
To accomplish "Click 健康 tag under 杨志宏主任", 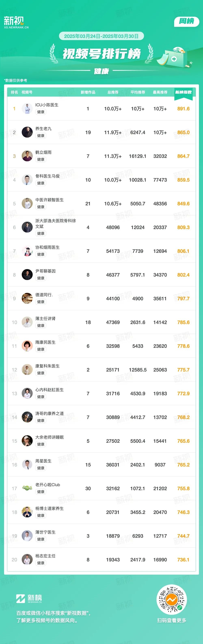I will coord(41,563).
